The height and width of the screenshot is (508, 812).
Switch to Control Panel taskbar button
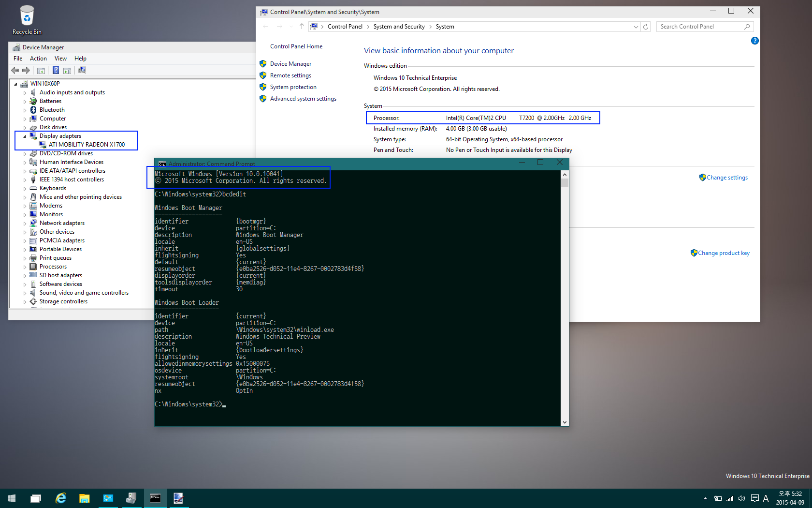108,498
